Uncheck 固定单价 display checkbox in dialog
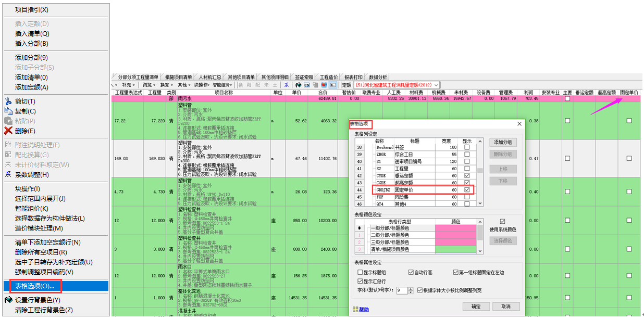644x319 pixels. [467, 190]
